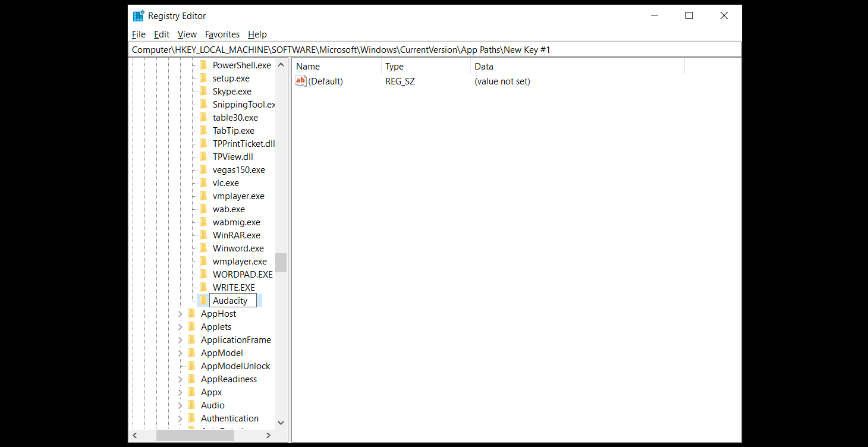Open the View menu
The height and width of the screenshot is (447, 868).
point(187,34)
